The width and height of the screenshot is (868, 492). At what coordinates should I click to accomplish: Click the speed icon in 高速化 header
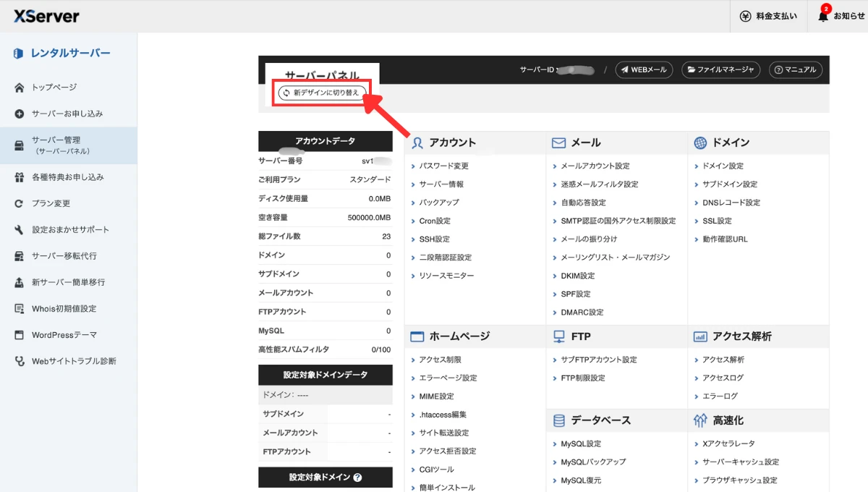(x=699, y=420)
